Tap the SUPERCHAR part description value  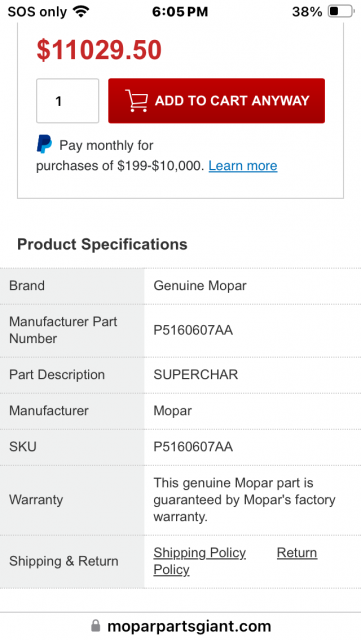[x=196, y=375]
